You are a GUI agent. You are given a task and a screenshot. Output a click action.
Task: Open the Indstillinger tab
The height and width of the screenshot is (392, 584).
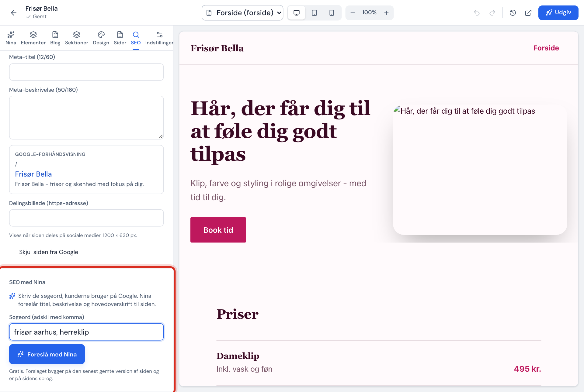[x=159, y=38]
